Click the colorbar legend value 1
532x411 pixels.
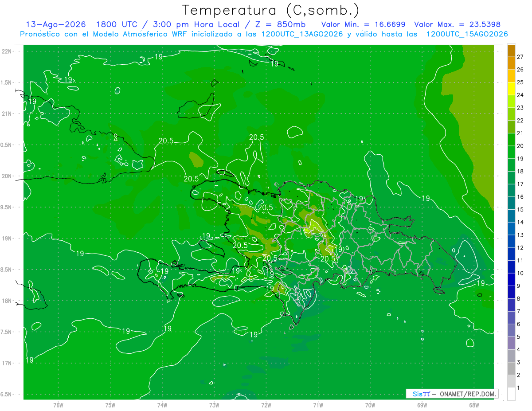pos(519,388)
